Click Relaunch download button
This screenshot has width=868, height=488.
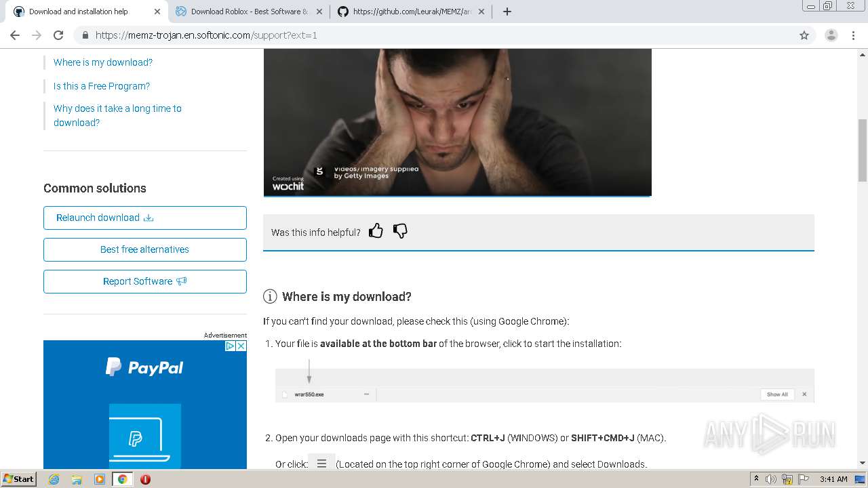(145, 218)
